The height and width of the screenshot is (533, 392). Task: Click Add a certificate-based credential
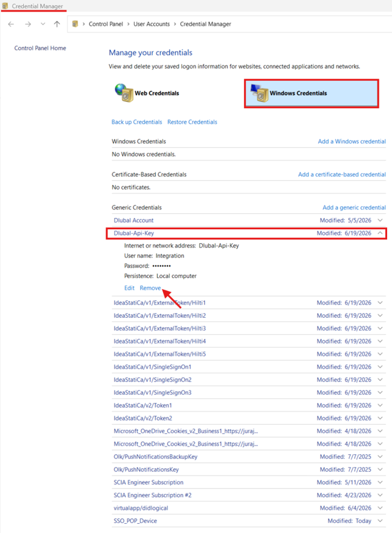(x=342, y=174)
